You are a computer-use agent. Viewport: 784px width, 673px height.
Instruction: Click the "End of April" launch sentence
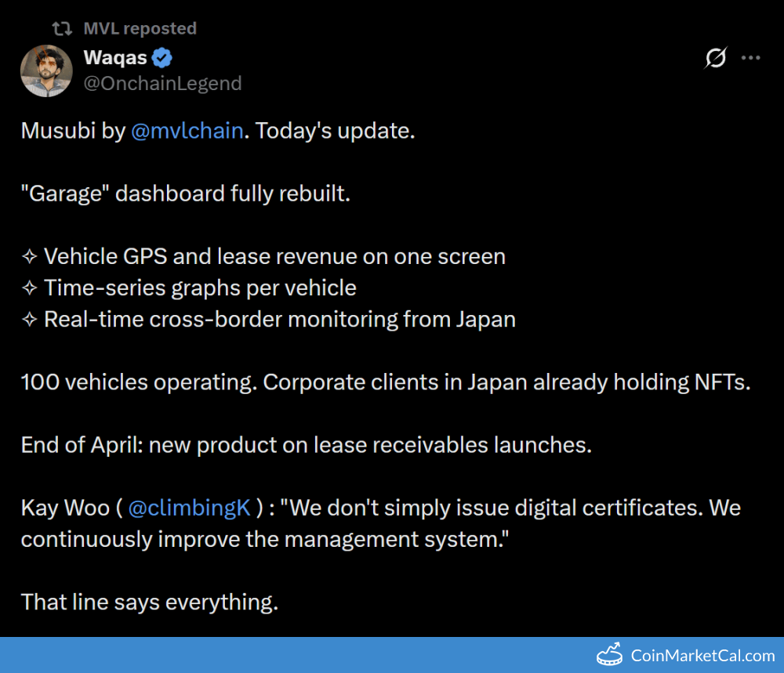point(306,445)
